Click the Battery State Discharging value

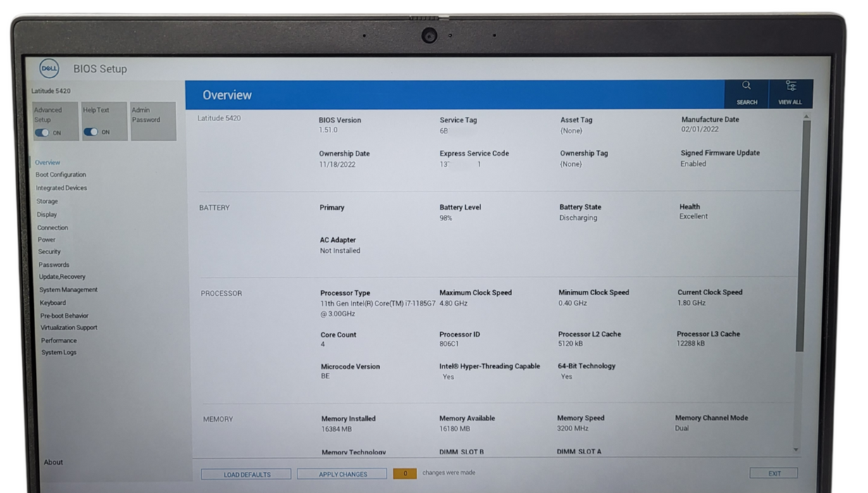point(578,218)
